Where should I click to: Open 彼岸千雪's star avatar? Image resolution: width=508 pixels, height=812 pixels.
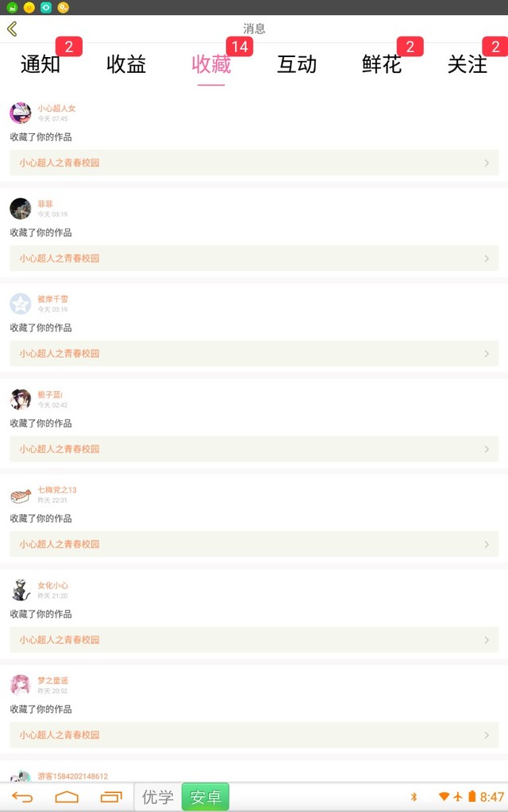[x=21, y=304]
